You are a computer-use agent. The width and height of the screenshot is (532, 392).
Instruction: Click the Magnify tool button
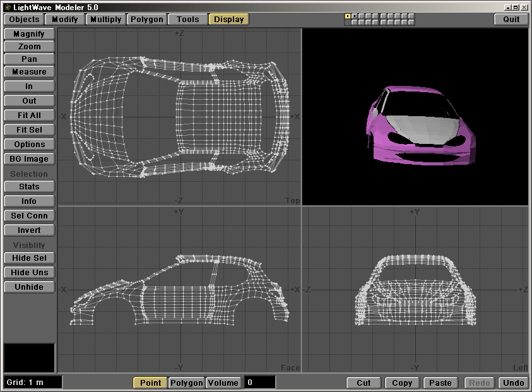click(x=29, y=34)
